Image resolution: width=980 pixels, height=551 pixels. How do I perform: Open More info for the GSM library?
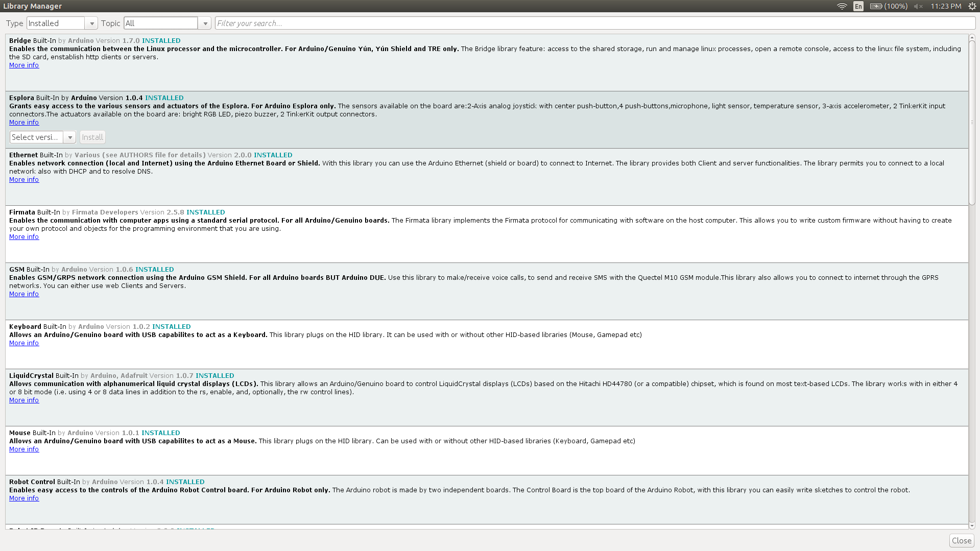pyautogui.click(x=23, y=294)
